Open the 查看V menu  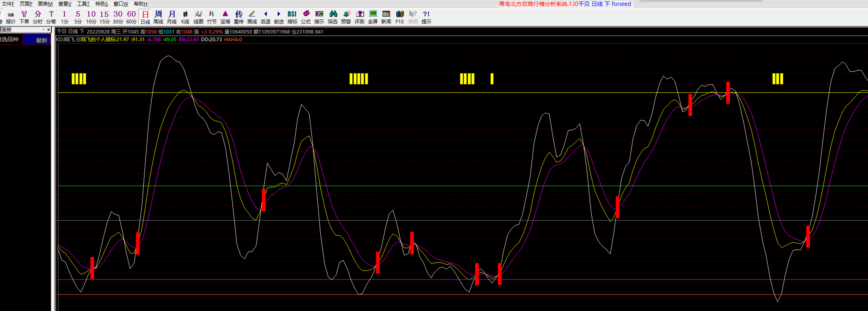(65, 4)
